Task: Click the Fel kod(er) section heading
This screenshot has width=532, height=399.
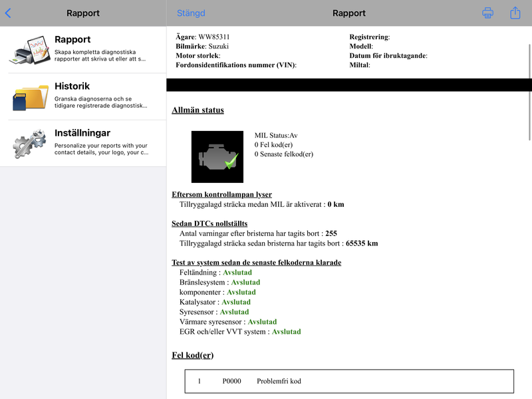Action: 193,355
